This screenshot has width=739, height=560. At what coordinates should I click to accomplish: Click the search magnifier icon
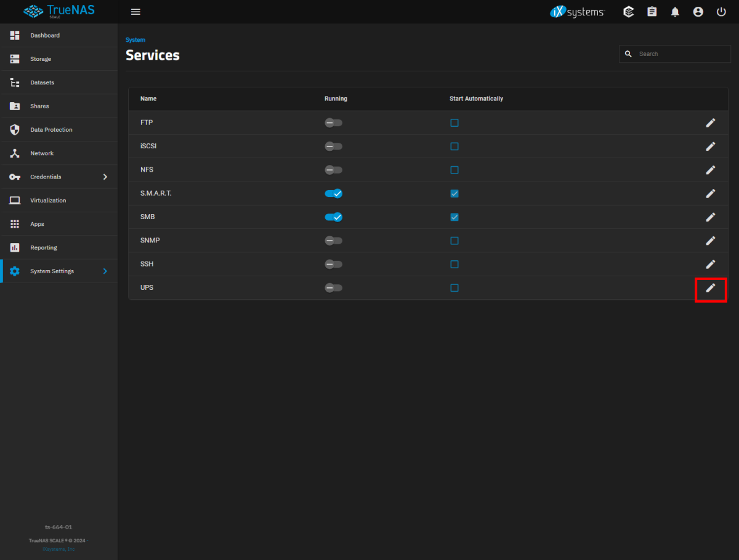click(x=628, y=54)
